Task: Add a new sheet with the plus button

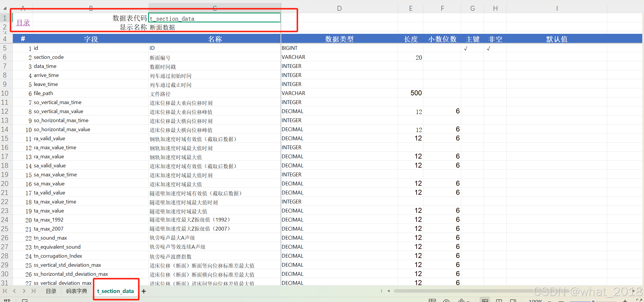Action: tap(143, 291)
